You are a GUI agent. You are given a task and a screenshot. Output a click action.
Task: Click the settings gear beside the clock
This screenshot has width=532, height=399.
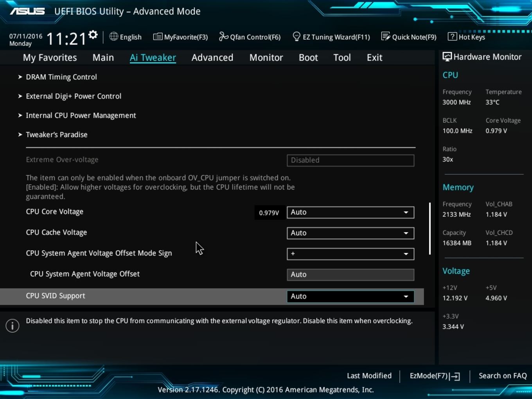[x=93, y=35]
